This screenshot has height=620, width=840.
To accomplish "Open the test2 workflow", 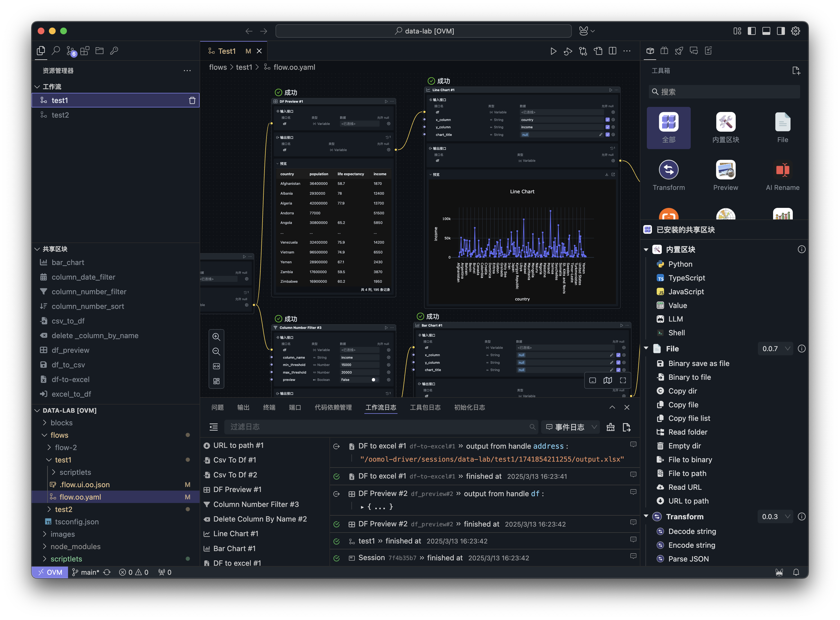I will click(x=60, y=115).
